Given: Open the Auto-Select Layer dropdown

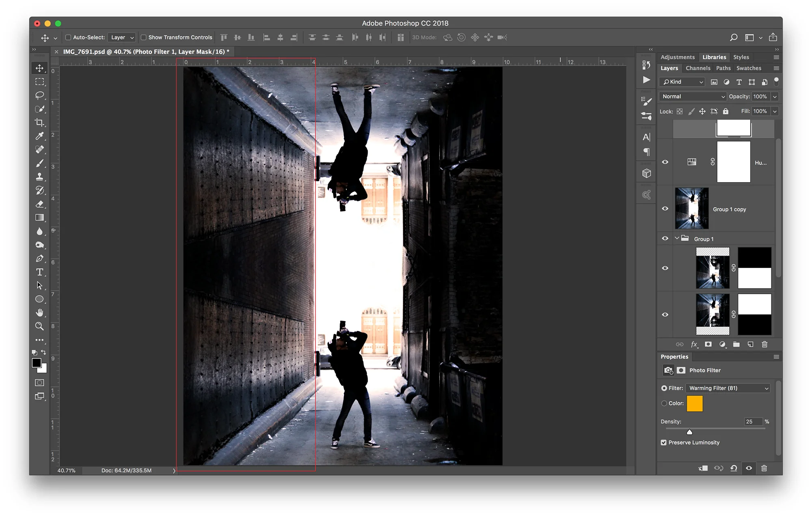Looking at the screenshot, I should click(122, 37).
